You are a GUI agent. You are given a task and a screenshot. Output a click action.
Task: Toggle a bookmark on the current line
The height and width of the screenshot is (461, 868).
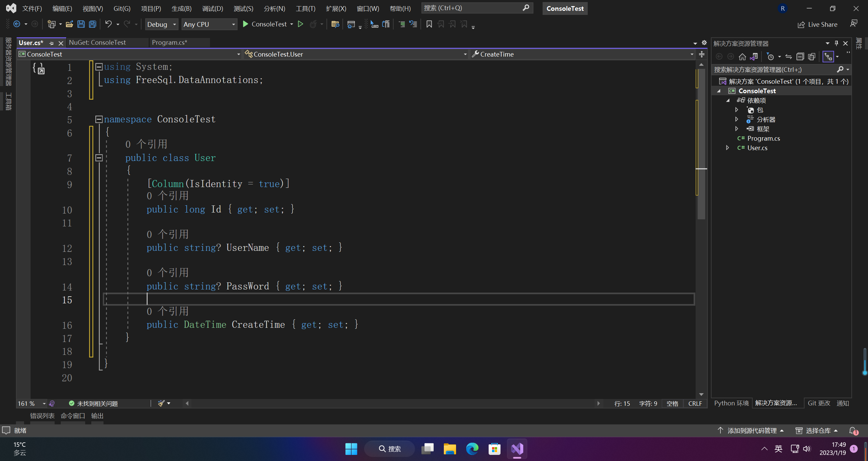(x=429, y=24)
